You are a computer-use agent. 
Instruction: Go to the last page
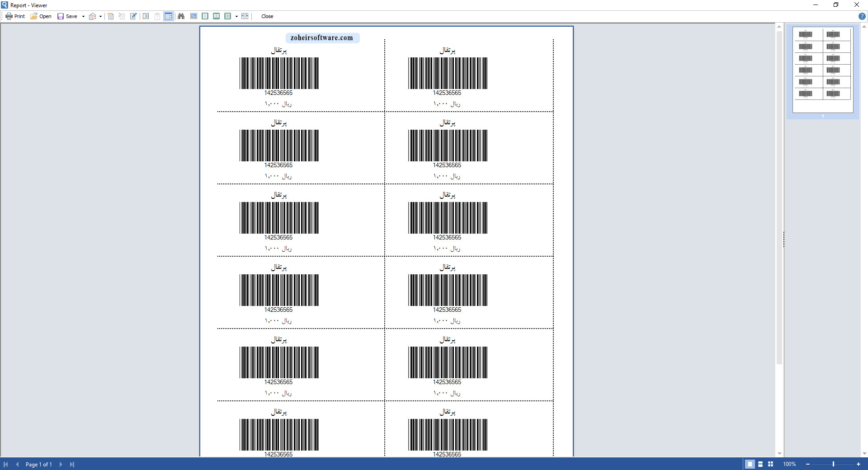pos(72,464)
